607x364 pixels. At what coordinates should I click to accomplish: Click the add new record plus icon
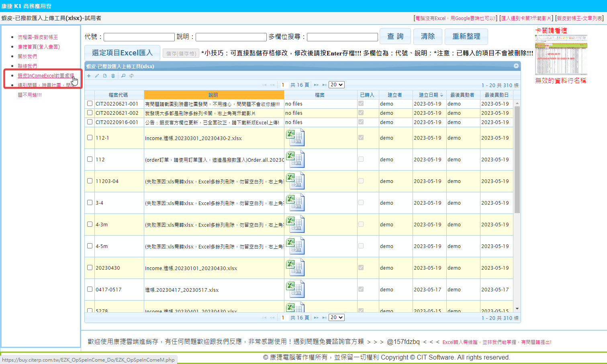coord(89,76)
